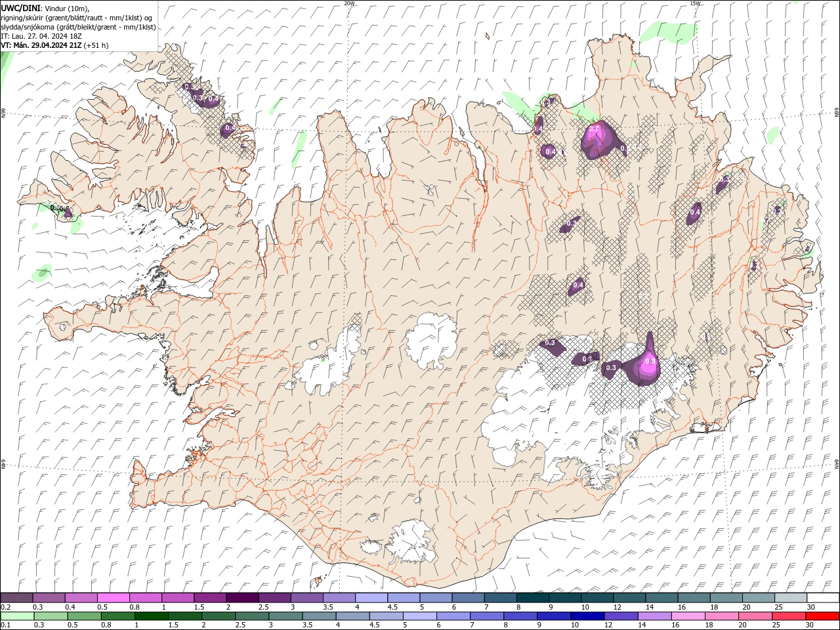Click the bottom legend row swatch labeled 0.3
Viewport: 840px width, 630px height.
(x=51, y=616)
